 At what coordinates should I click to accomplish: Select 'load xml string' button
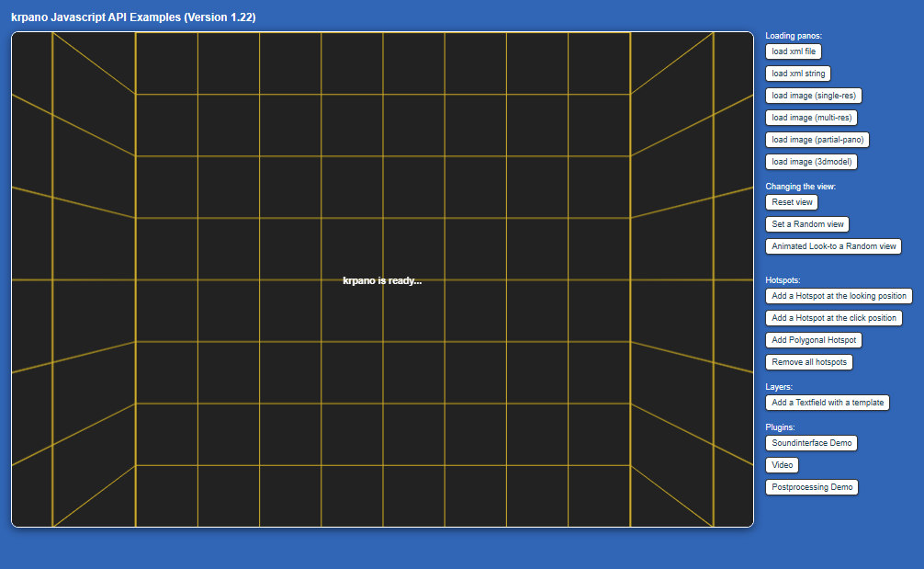click(x=798, y=74)
